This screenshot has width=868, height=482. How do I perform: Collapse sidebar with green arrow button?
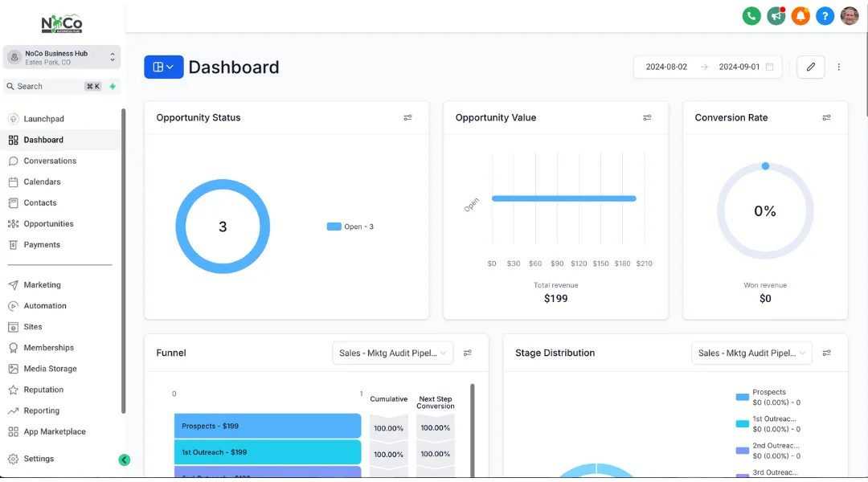124,460
